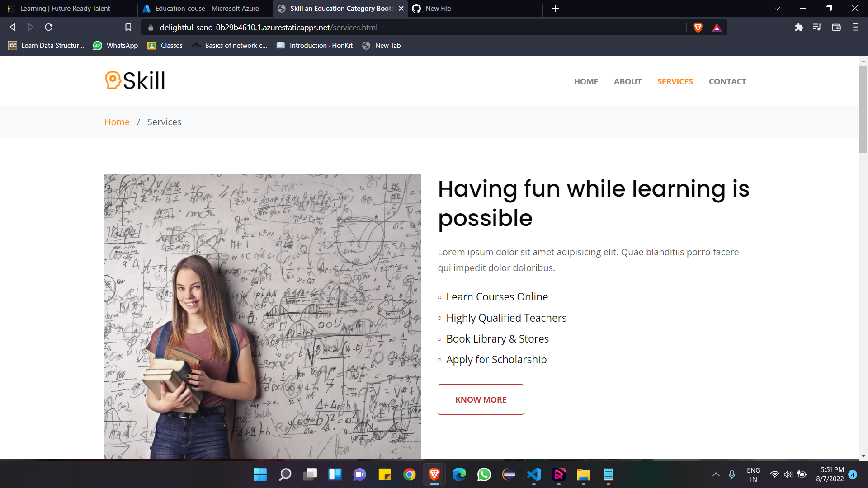Toggle the microphone icon in system tray
This screenshot has width=868, height=488.
[732, 474]
